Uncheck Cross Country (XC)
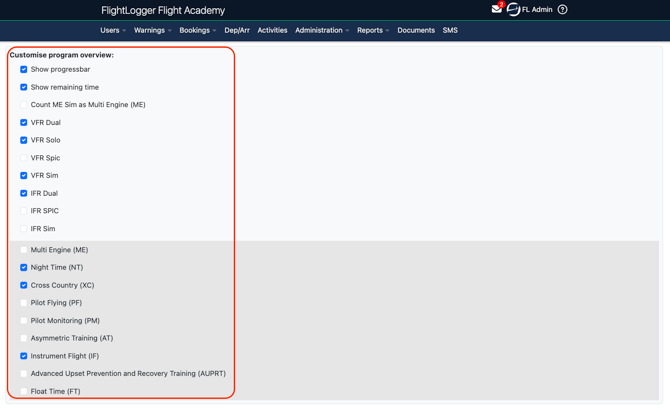Screen dimensions: 670x409 pyautogui.click(x=24, y=285)
